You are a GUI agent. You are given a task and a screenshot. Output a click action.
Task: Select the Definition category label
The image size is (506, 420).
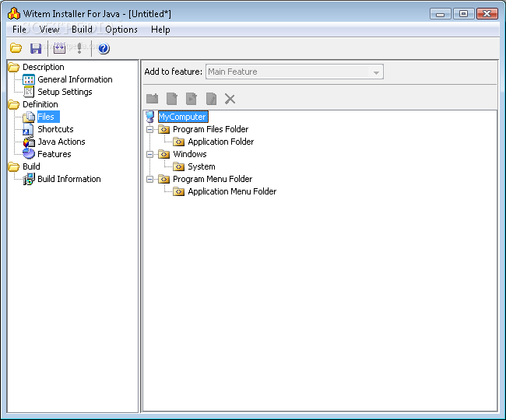(x=40, y=104)
